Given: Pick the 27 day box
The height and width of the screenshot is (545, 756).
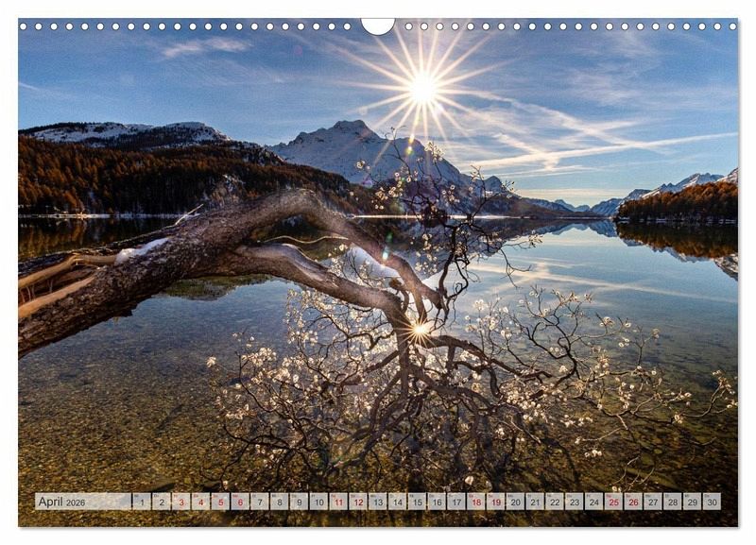Looking at the screenshot, I should click(x=653, y=502).
